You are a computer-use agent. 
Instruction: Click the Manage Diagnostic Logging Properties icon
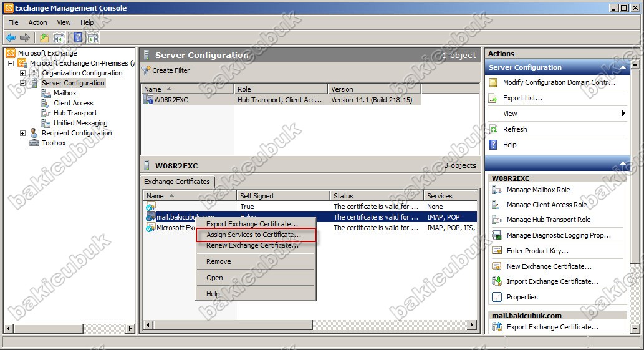coord(497,235)
